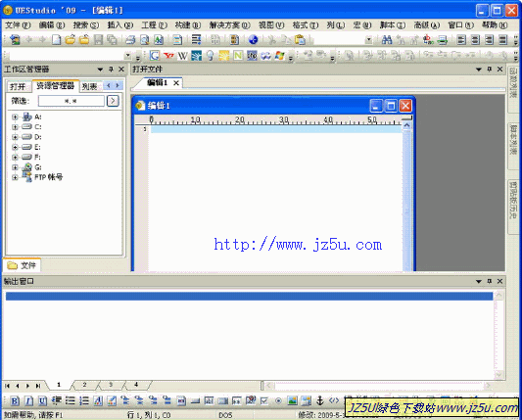522x420 pixels.
Task: Click the Print preview icon
Action: 145,40
